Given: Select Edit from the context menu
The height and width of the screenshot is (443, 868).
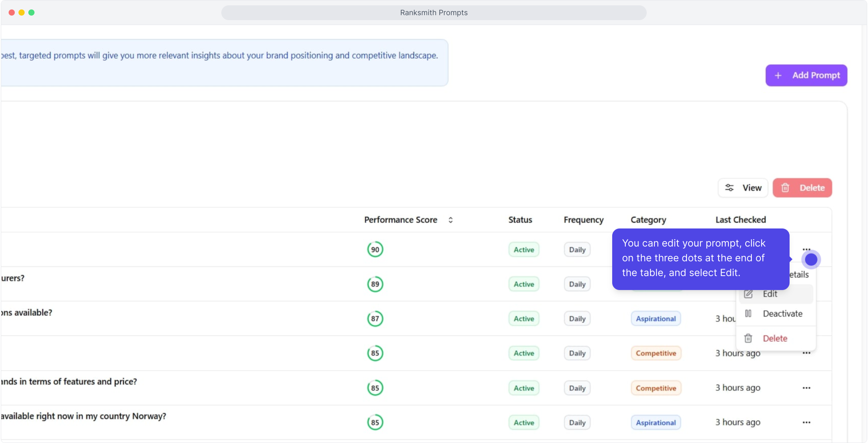Looking at the screenshot, I should pos(770,294).
